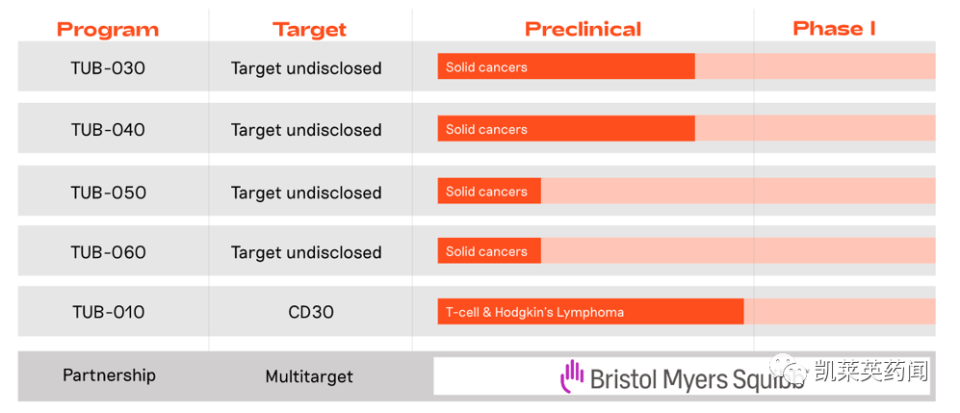Click TUB-060 Solid cancers progress bar
Screen dimensions: 960x413
pyautogui.click(x=489, y=251)
